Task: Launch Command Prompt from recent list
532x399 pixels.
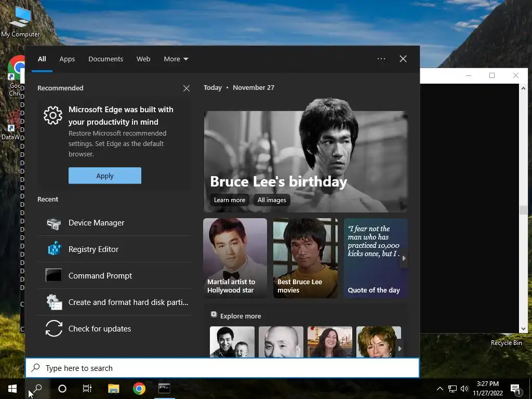Action: [x=114, y=276]
